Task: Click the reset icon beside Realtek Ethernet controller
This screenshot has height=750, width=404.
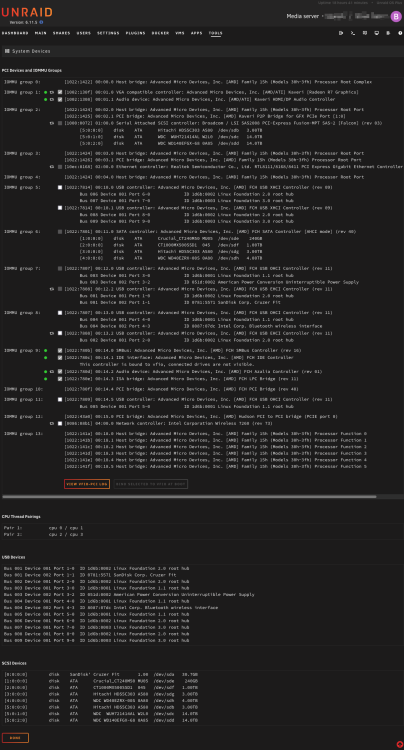Action: (52, 167)
